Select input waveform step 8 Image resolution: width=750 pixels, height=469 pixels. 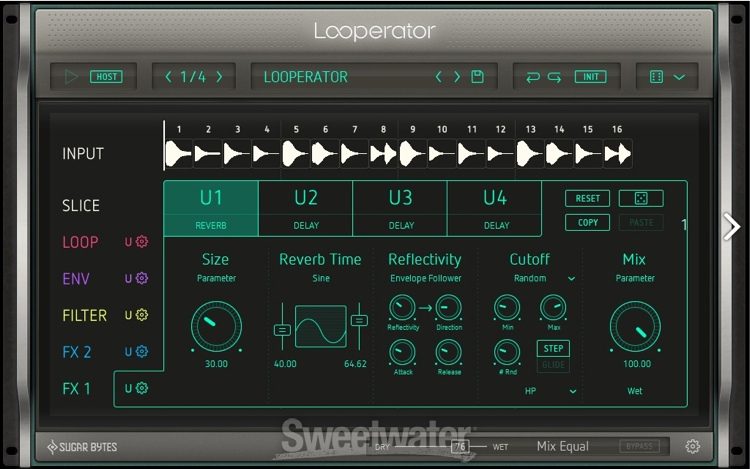383,154
